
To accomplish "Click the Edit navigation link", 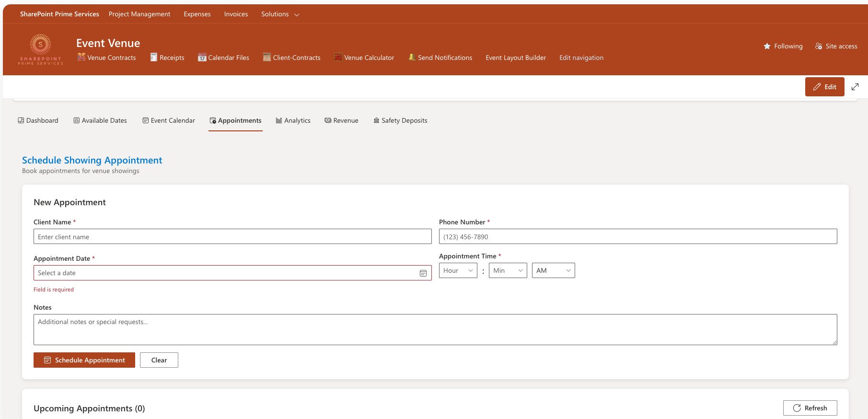I will point(581,58).
